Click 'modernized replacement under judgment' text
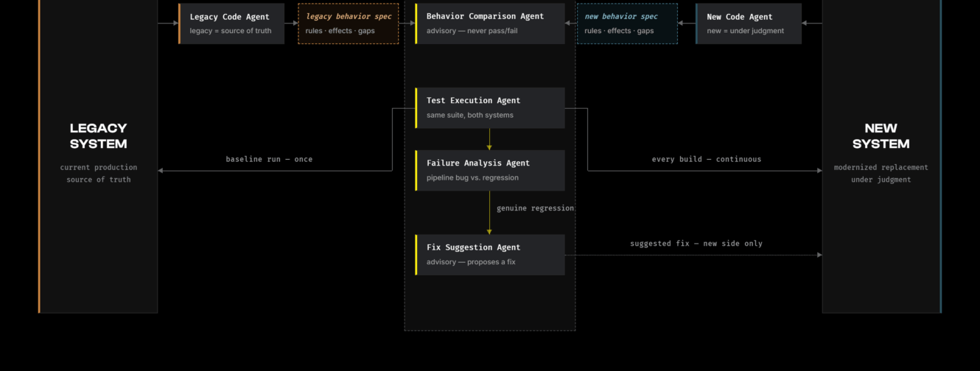 pyautogui.click(x=881, y=174)
